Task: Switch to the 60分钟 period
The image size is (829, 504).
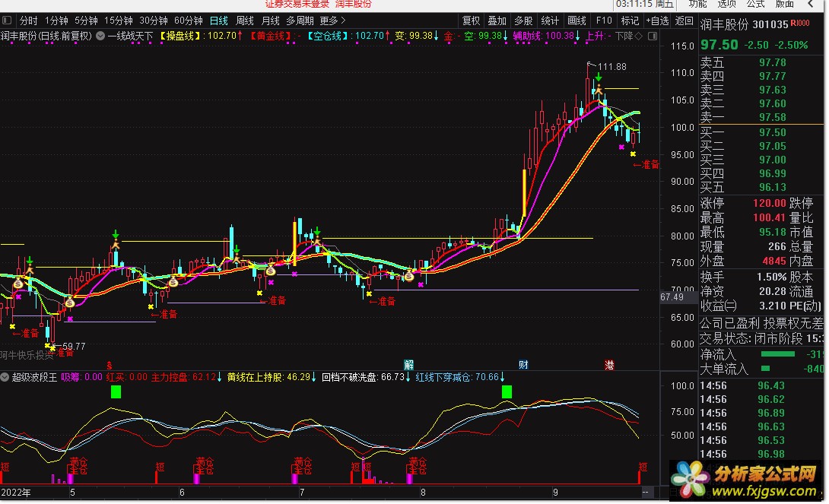Action: (x=188, y=21)
